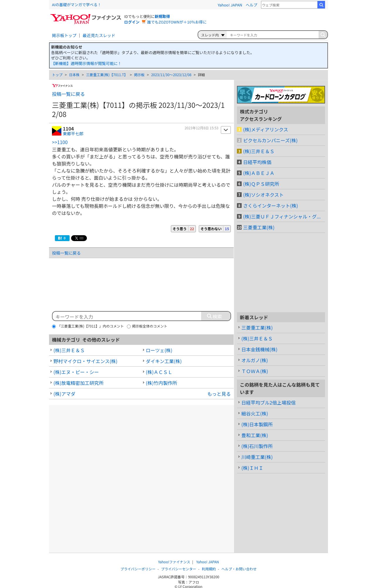
Task: Click top 投稿一覧に戻る link
Action: (68, 94)
